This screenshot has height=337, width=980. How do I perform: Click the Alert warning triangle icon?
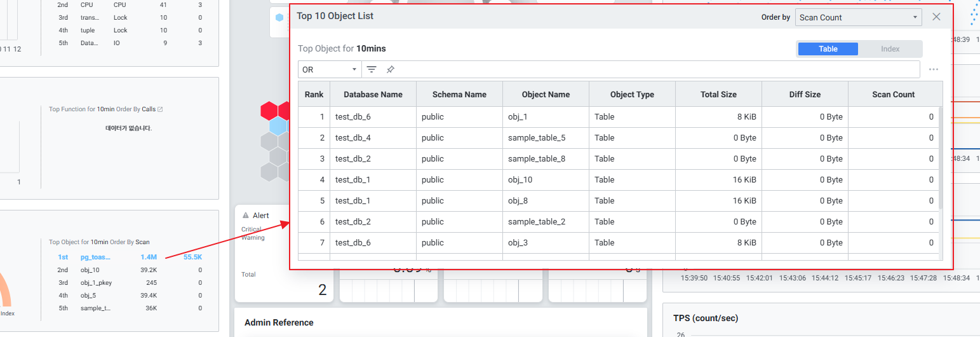pos(246,216)
